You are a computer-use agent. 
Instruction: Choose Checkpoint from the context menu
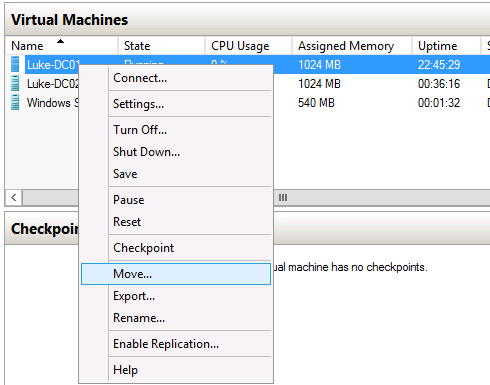pyautogui.click(x=176, y=248)
